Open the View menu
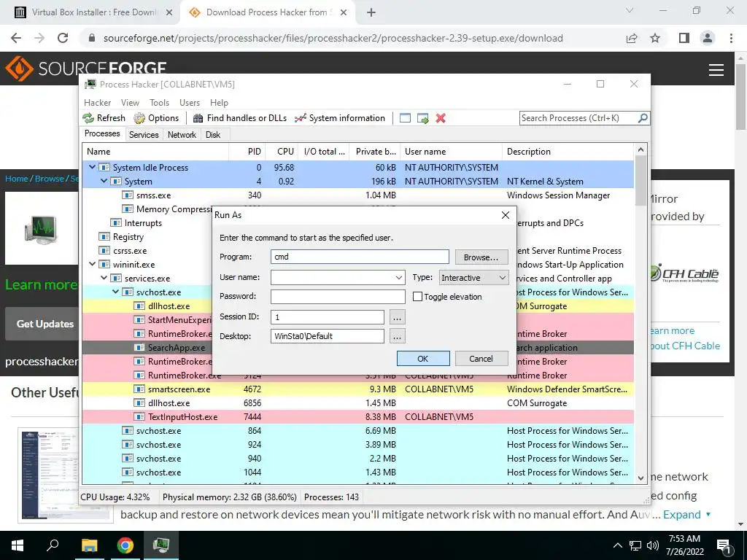 coord(130,102)
